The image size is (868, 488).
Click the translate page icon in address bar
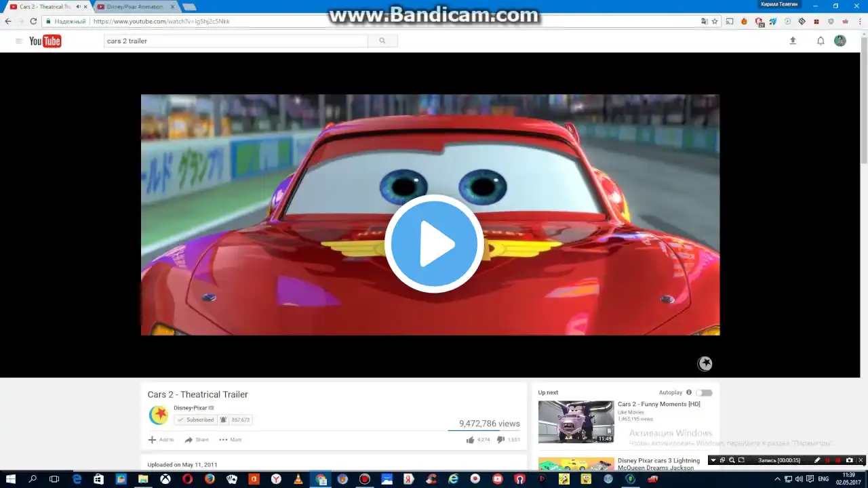pyautogui.click(x=705, y=21)
